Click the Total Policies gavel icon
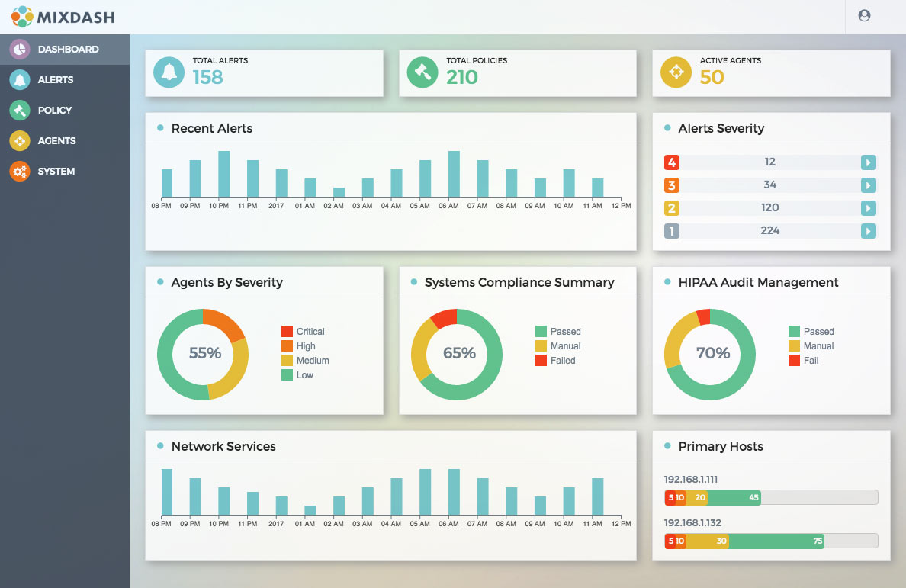Viewport: 906px width, 588px height. click(x=422, y=72)
